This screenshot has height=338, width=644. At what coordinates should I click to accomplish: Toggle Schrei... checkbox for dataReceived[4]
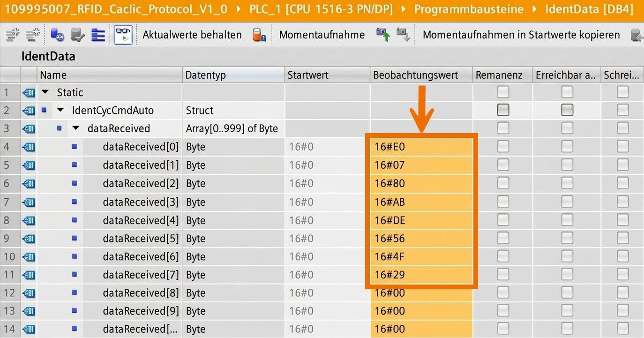click(x=622, y=220)
